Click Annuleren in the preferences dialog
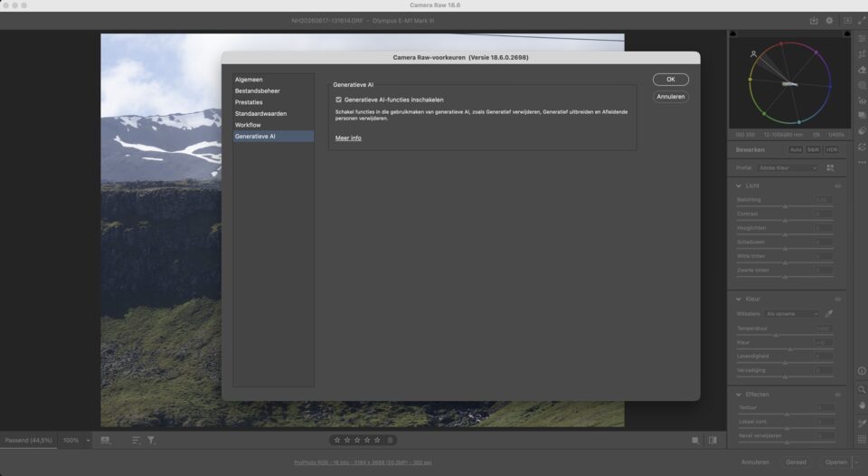 point(670,97)
